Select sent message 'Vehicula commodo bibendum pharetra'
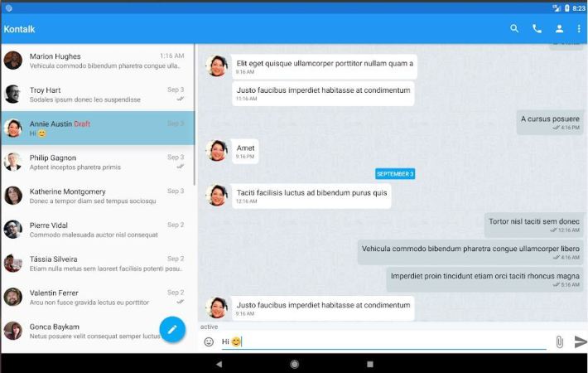Image resolution: width=588 pixels, height=373 pixels. click(470, 252)
